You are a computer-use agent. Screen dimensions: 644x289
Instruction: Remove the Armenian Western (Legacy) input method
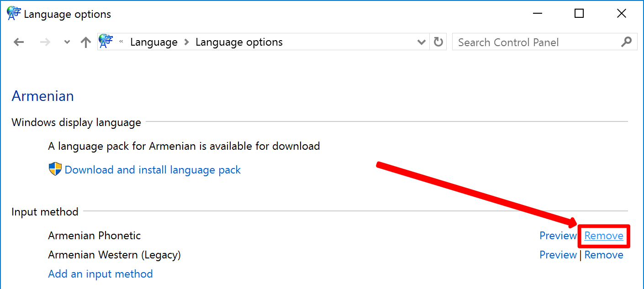(604, 255)
